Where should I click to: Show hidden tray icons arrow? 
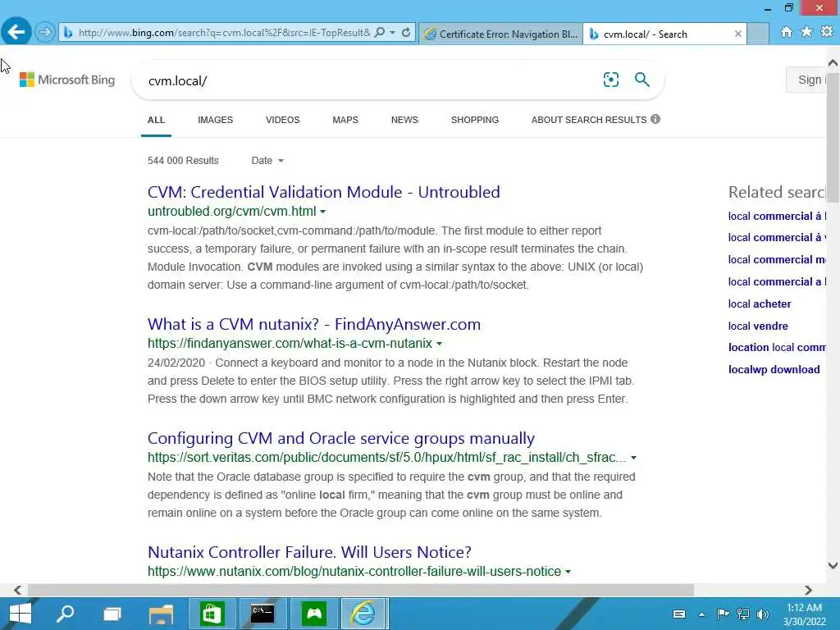702,614
